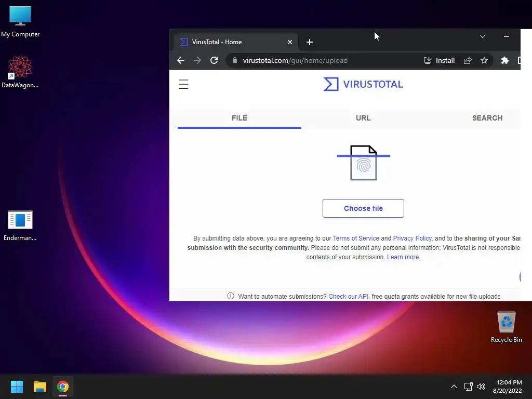Screen dimensions: 532x399
Task: Open the tab search chevron
Action: tap(483, 36)
